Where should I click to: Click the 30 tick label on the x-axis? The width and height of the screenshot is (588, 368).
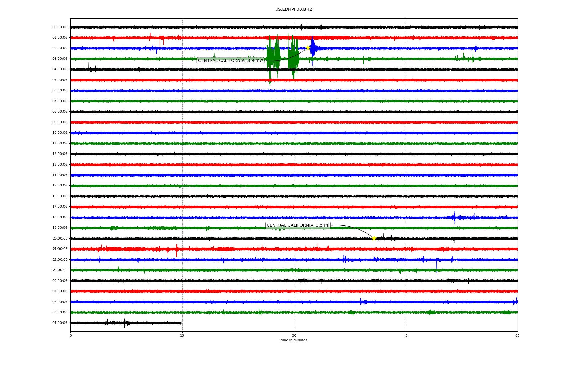pyautogui.click(x=294, y=335)
